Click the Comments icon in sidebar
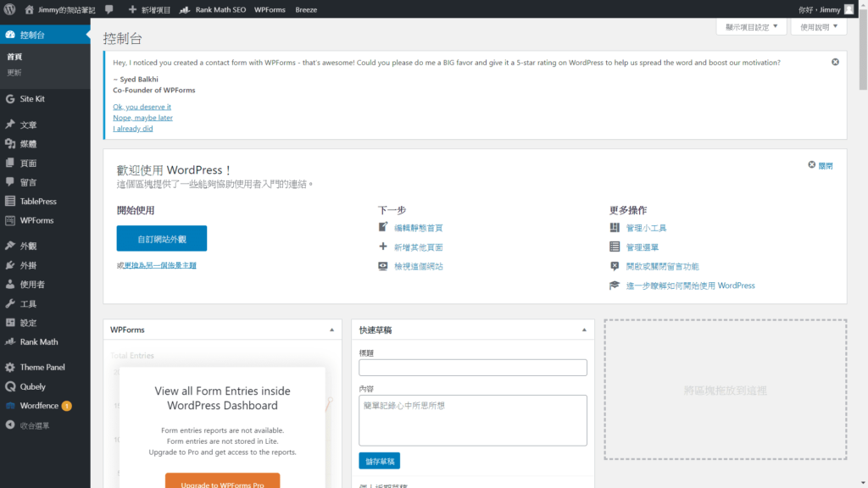Screen dimensions: 868x488 pyautogui.click(x=10, y=182)
